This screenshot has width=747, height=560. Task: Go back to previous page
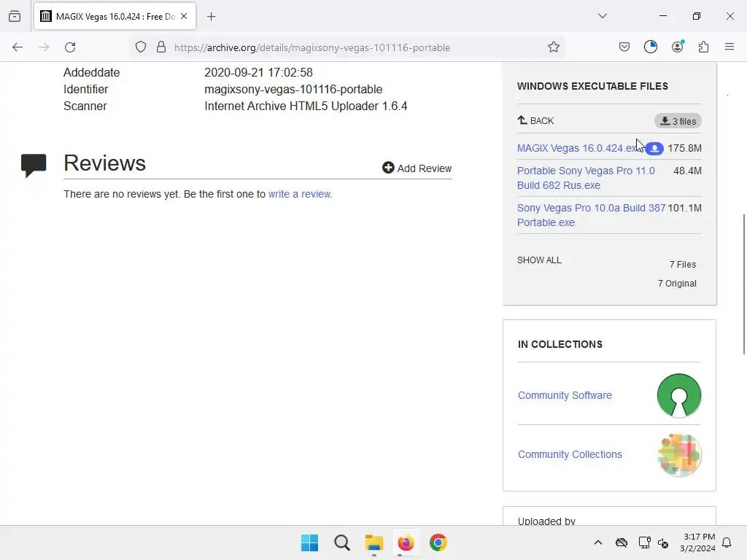pyautogui.click(x=18, y=47)
